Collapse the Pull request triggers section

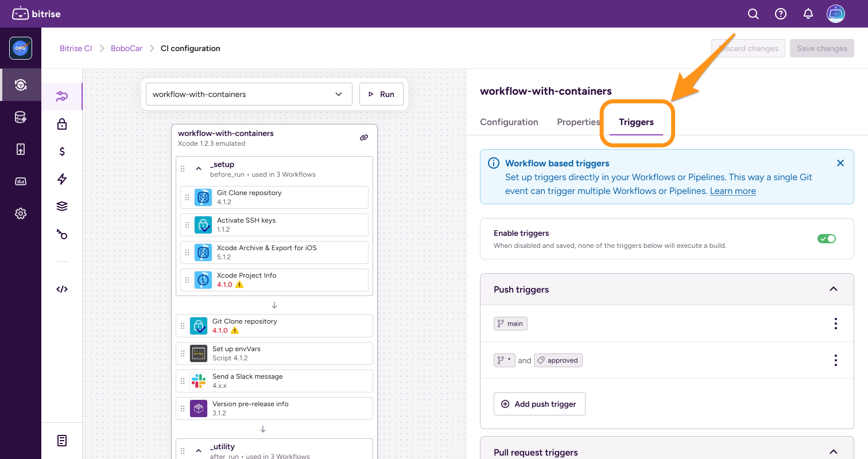point(834,452)
